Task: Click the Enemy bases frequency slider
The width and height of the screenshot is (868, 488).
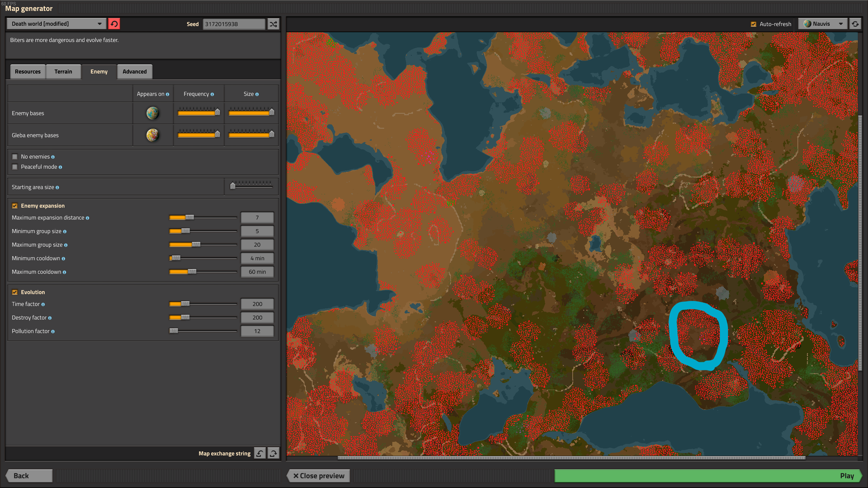Action: pyautogui.click(x=199, y=112)
